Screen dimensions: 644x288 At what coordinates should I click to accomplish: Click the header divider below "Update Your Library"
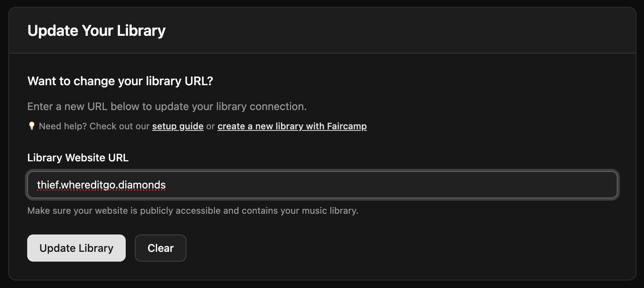[322, 53]
